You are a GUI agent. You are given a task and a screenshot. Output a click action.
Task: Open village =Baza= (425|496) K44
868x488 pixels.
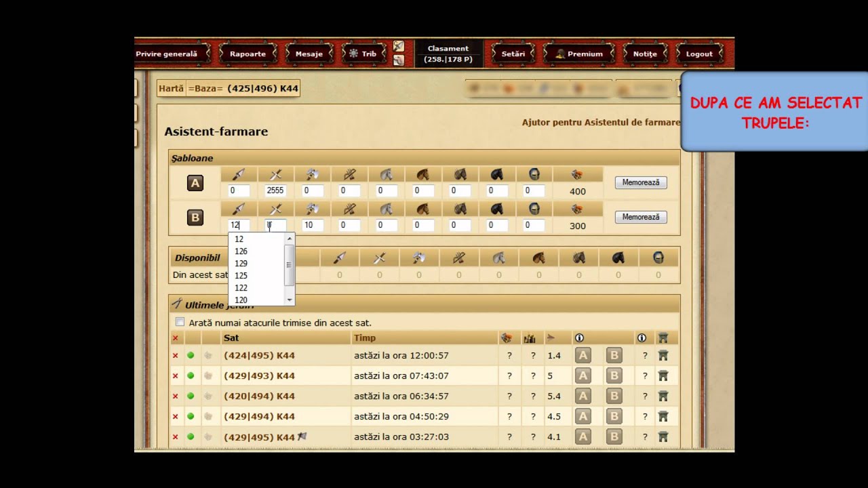pos(243,89)
